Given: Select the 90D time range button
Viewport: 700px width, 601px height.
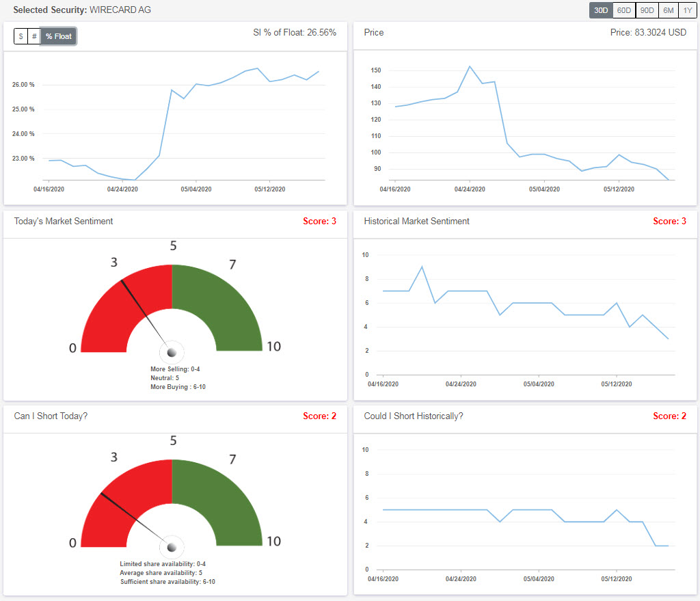Looking at the screenshot, I should point(647,10).
